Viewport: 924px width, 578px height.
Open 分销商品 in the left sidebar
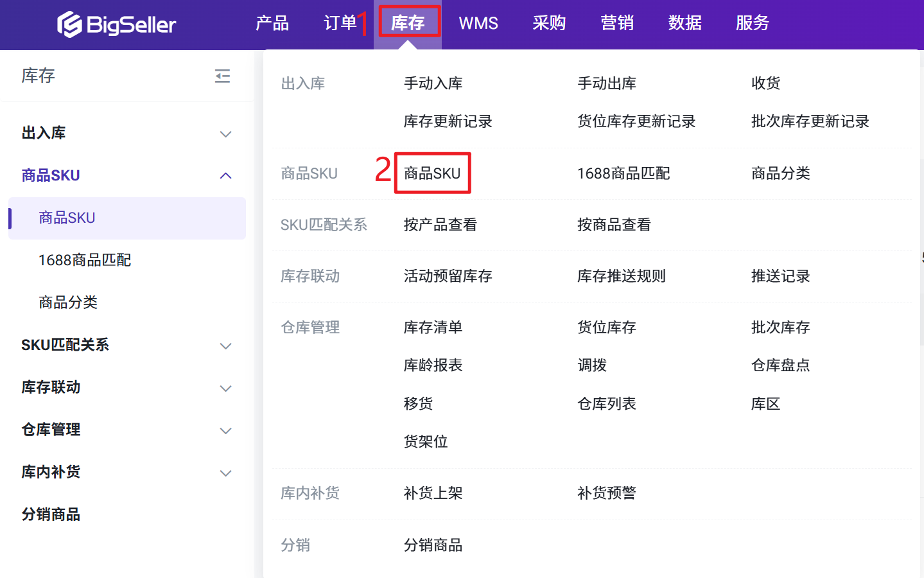(x=51, y=514)
